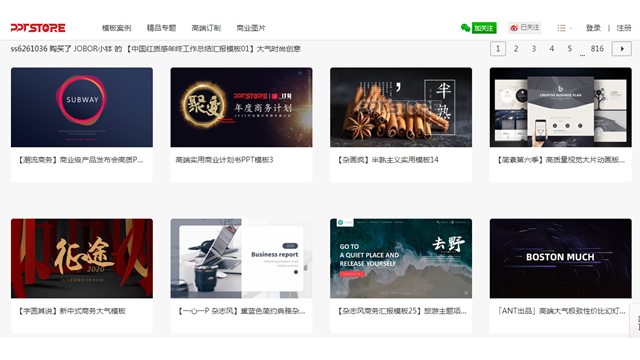
Task: Click title 高端实用商业计划书PPT模板3
Action: pos(224,160)
